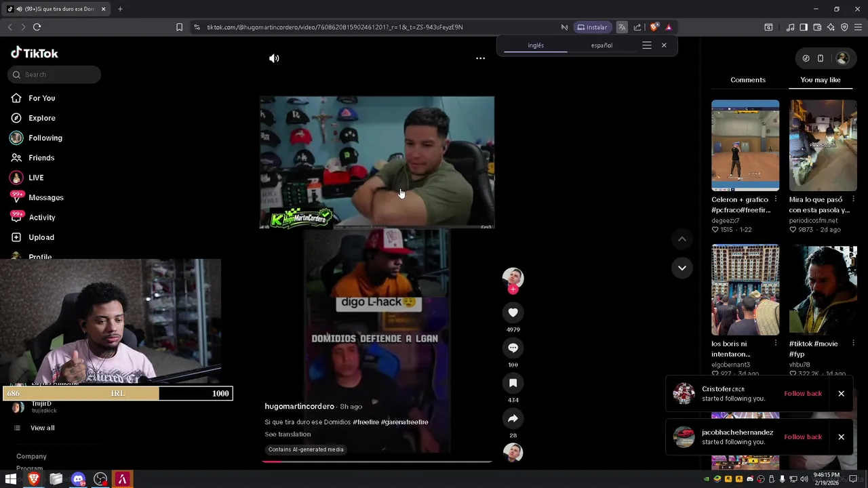
Task: Open the Mira lo que pasó video thumbnail
Action: coord(823,145)
